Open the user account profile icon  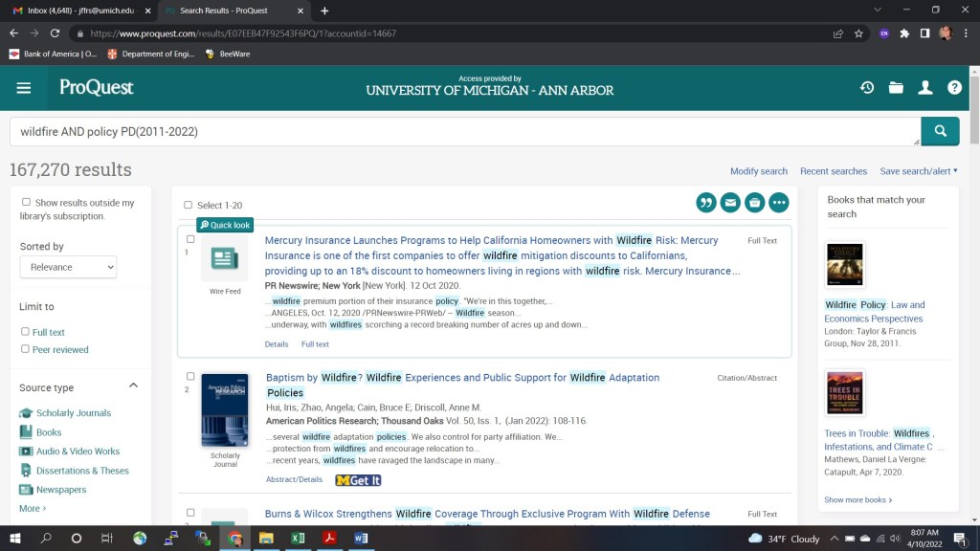point(925,88)
